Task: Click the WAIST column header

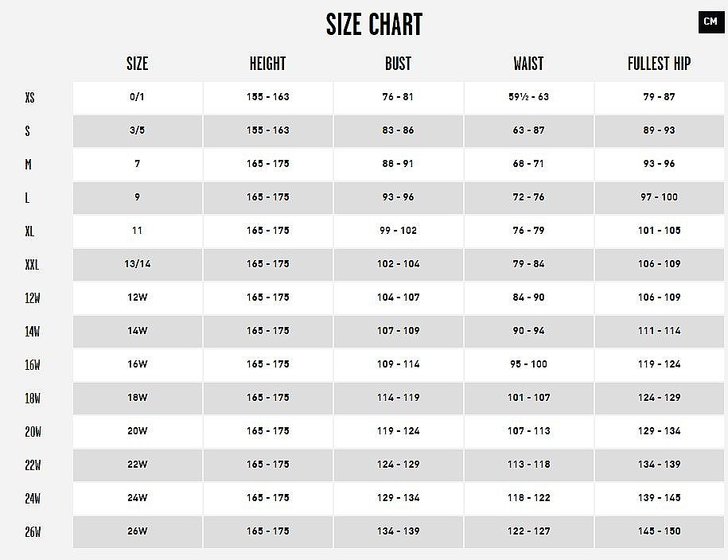Action: click(x=528, y=64)
